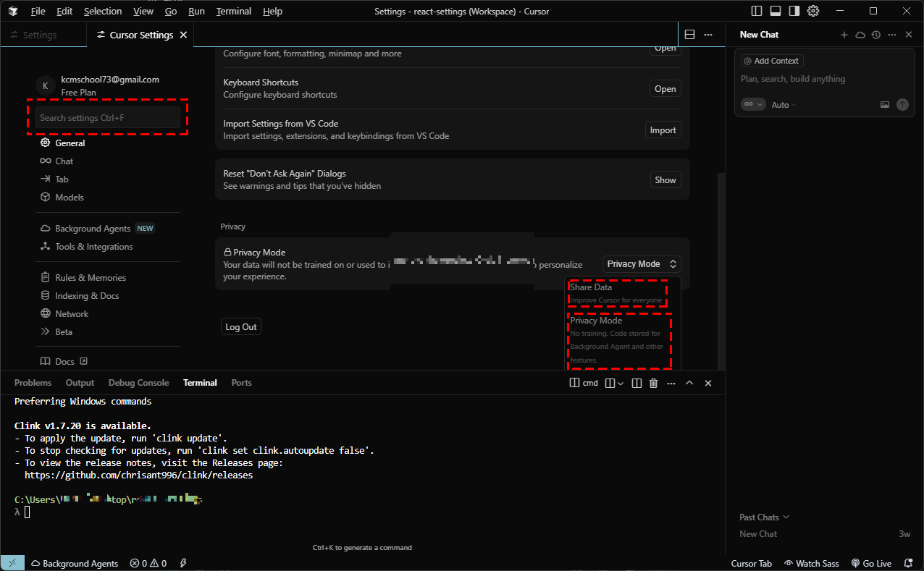Screen dimensions: 924x571
Task: Click the lightning bolt status bar icon
Action: tap(183, 563)
